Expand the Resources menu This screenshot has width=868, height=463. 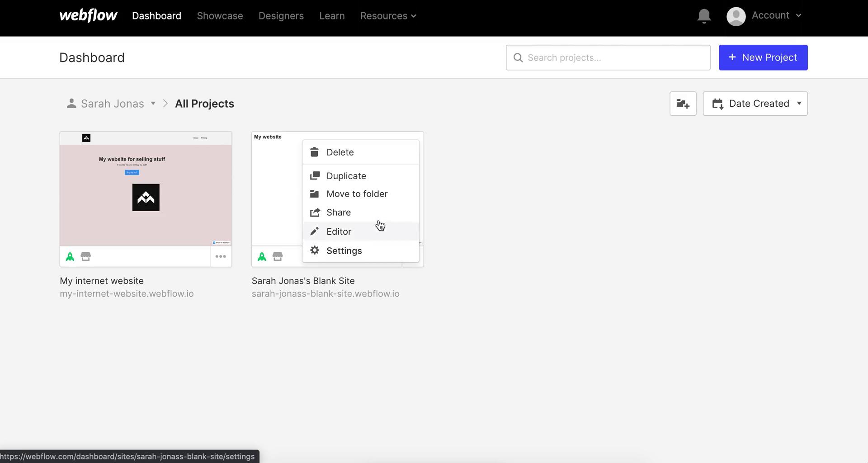click(x=388, y=16)
